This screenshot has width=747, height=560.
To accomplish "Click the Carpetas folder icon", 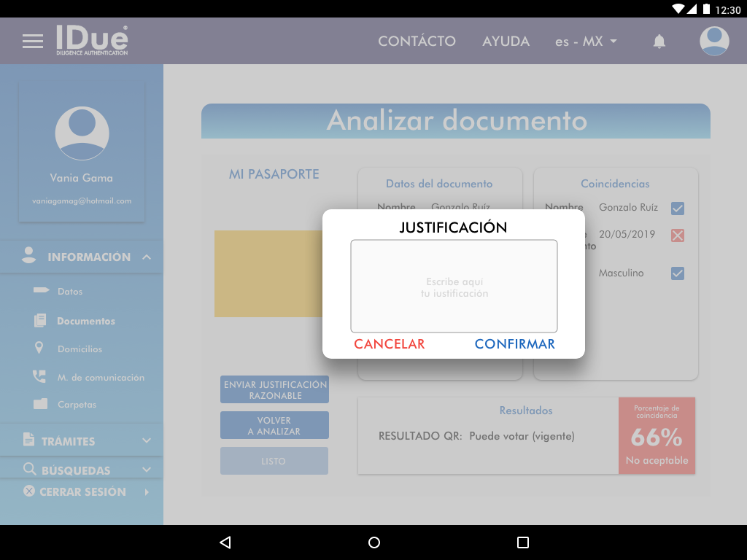I will pyautogui.click(x=40, y=404).
